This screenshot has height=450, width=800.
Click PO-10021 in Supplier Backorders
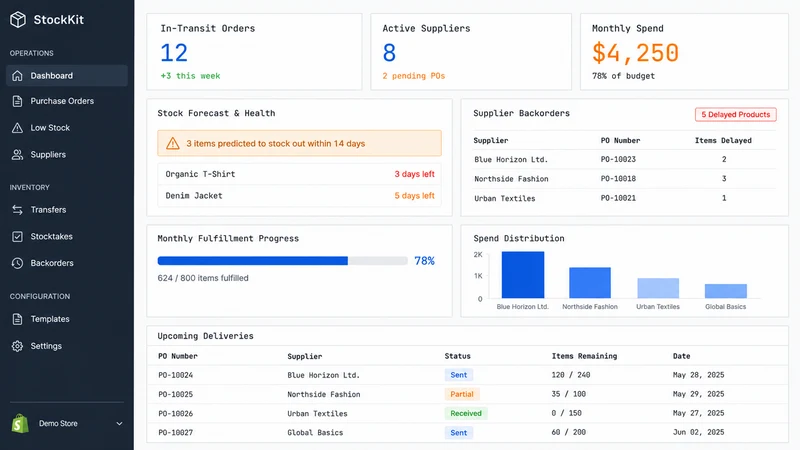tap(618, 198)
